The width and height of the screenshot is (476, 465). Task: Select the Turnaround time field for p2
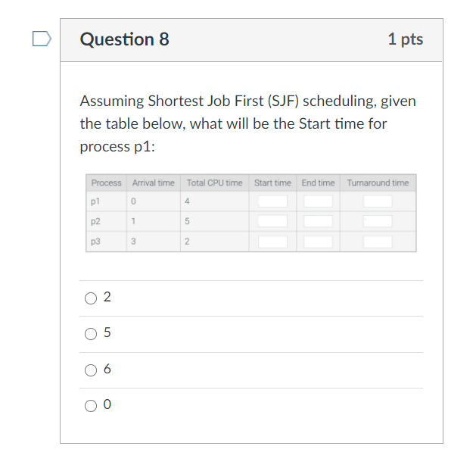coord(377,221)
